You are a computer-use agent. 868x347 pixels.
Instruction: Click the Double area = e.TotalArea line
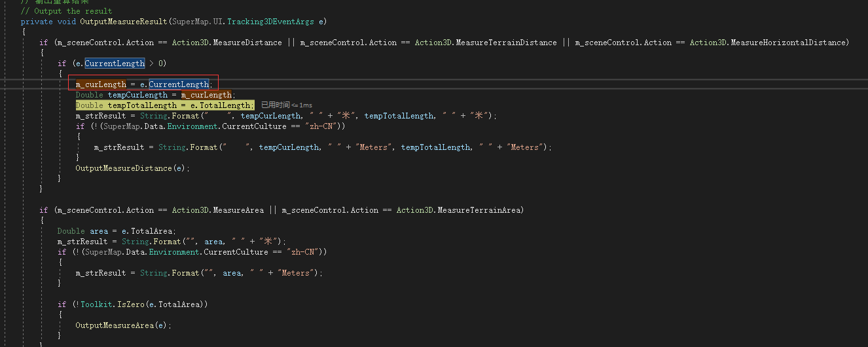click(117, 231)
